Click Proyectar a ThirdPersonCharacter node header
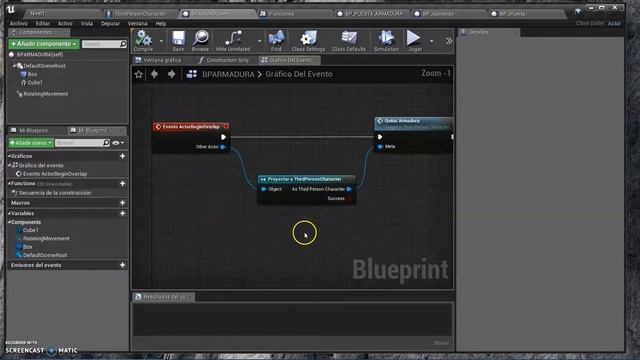 pyautogui.click(x=307, y=179)
